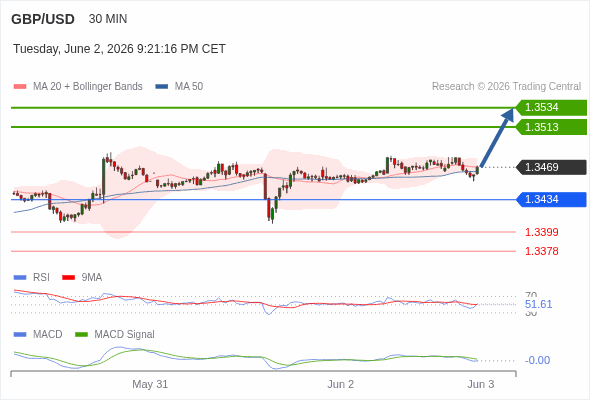Click the Research © 2026 Trading Central credit
590x400 pixels.
(x=506, y=87)
